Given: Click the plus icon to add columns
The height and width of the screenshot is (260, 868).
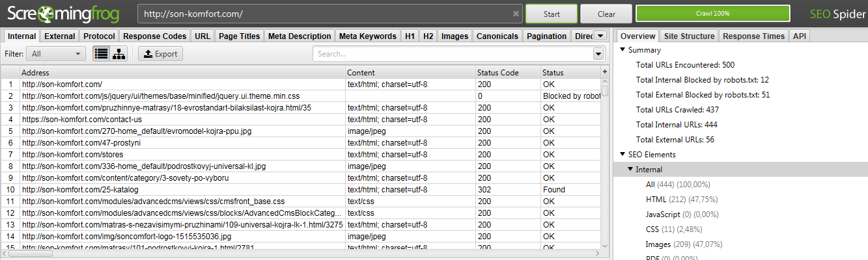Looking at the screenshot, I should (x=605, y=72).
